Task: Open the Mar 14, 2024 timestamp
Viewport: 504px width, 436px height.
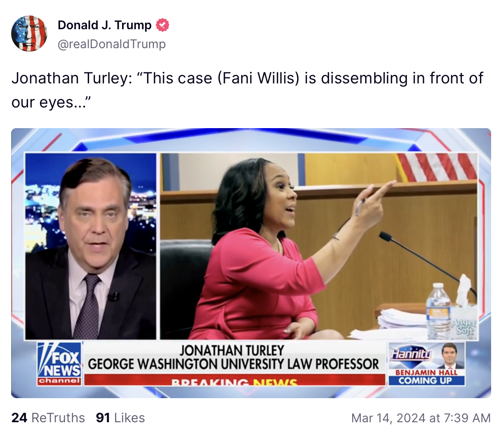Action: click(x=421, y=418)
